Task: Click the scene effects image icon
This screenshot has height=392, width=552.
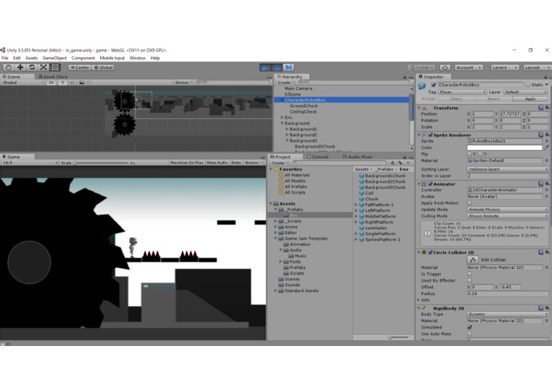Action: tap(82, 83)
